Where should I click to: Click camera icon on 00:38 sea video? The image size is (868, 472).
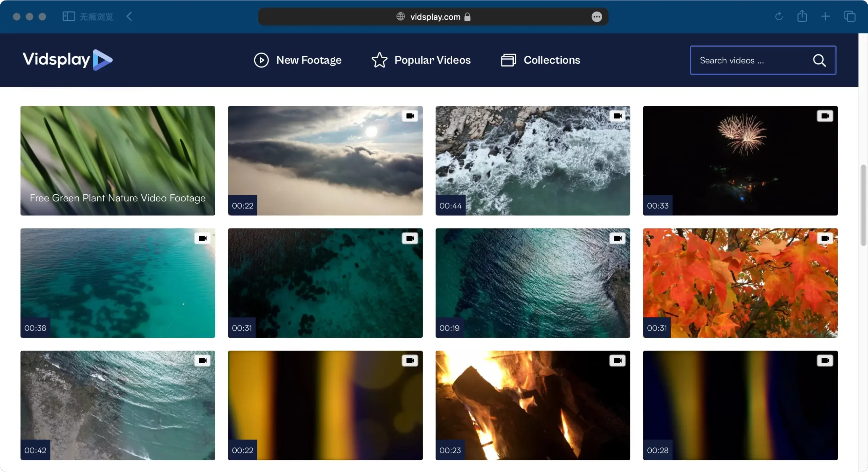pyautogui.click(x=202, y=238)
